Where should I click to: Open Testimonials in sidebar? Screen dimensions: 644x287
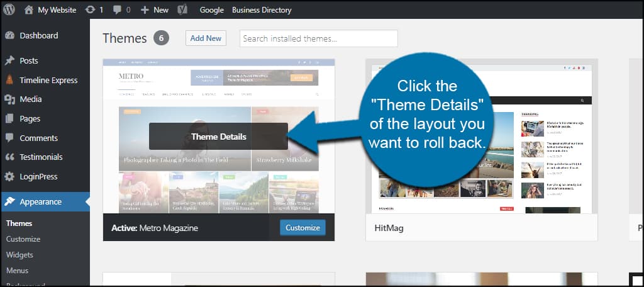(x=41, y=157)
